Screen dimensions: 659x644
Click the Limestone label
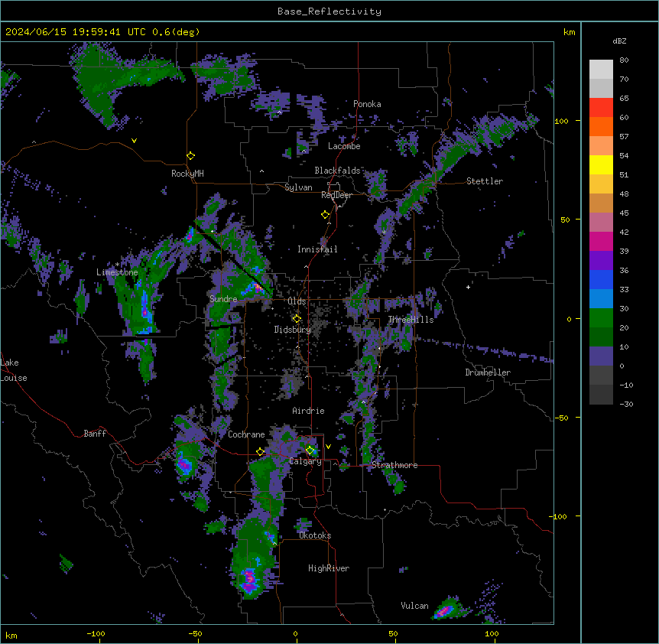tap(117, 272)
